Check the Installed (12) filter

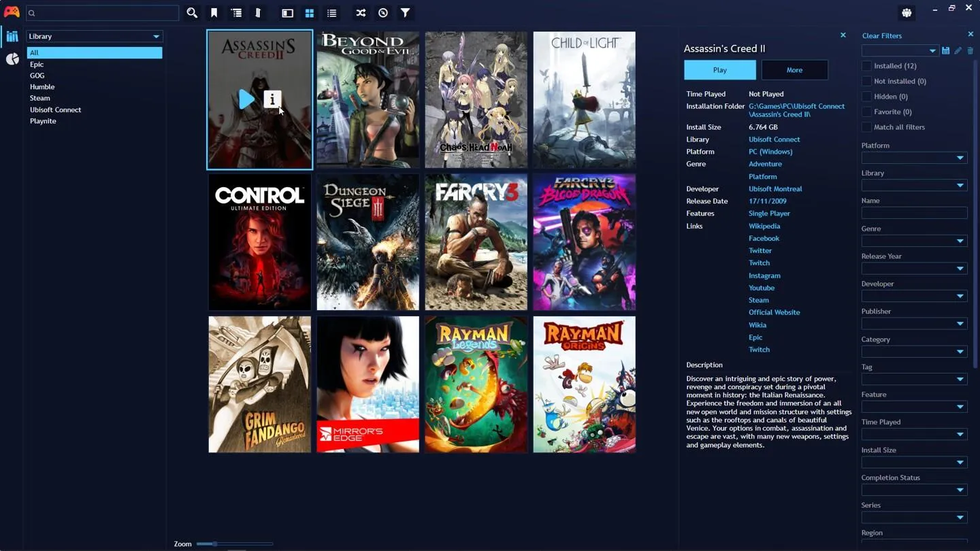tap(866, 66)
